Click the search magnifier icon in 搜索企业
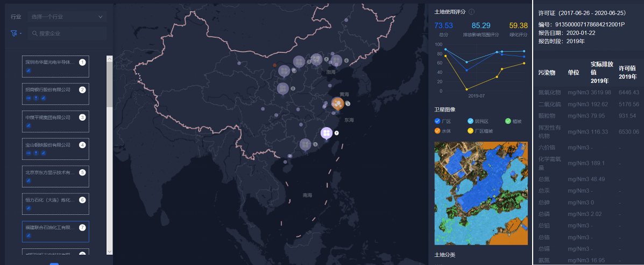This screenshot has width=644, height=265. 34,33
